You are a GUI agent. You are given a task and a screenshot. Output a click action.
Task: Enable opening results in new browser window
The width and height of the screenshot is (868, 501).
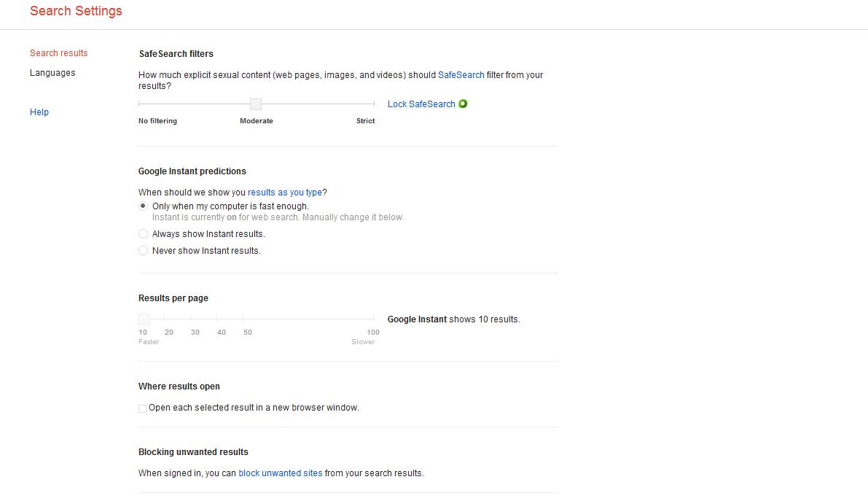(x=142, y=408)
